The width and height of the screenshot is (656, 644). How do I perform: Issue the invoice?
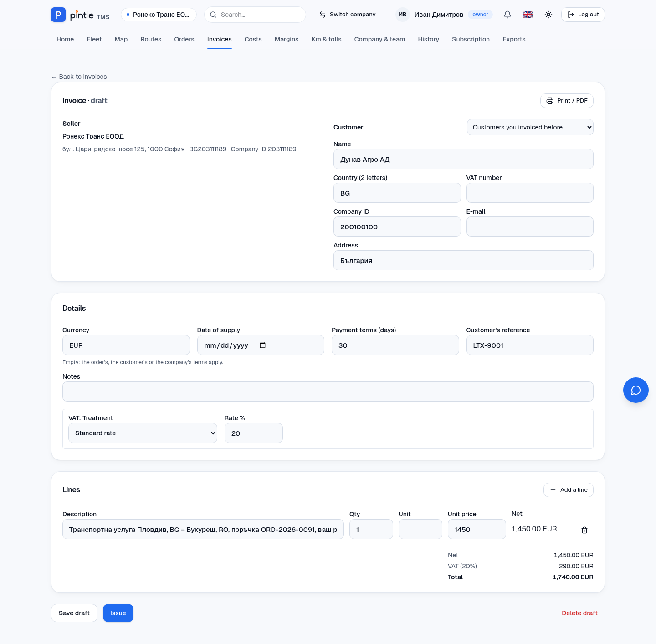point(118,613)
